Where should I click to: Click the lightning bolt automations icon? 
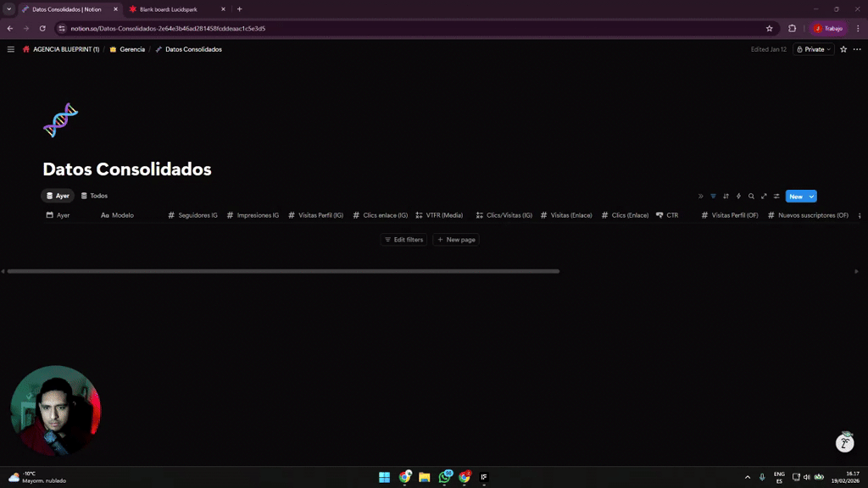[738, 196]
